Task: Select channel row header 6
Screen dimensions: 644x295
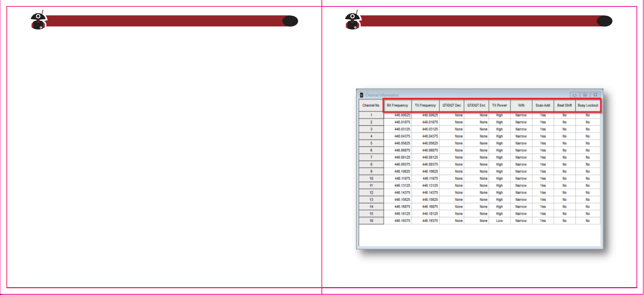Action: tap(371, 150)
